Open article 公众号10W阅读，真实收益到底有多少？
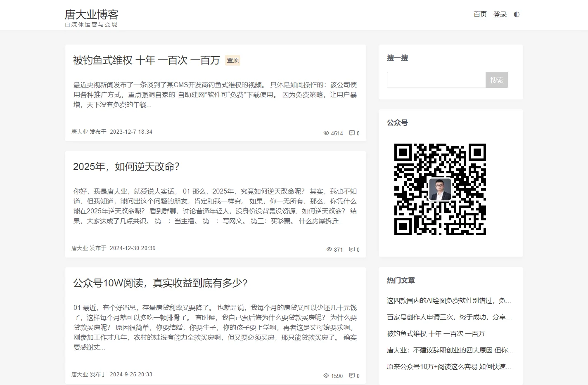This screenshot has width=588, height=385. [x=160, y=283]
